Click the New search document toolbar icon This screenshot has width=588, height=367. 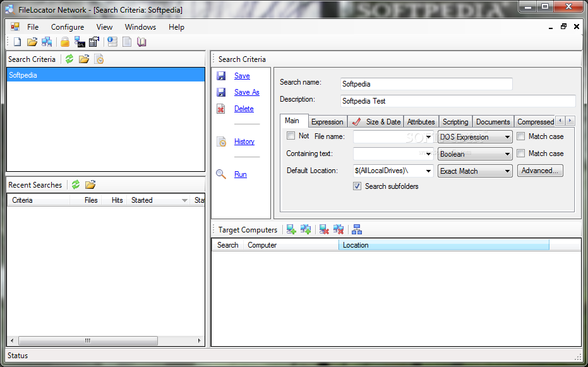click(18, 42)
